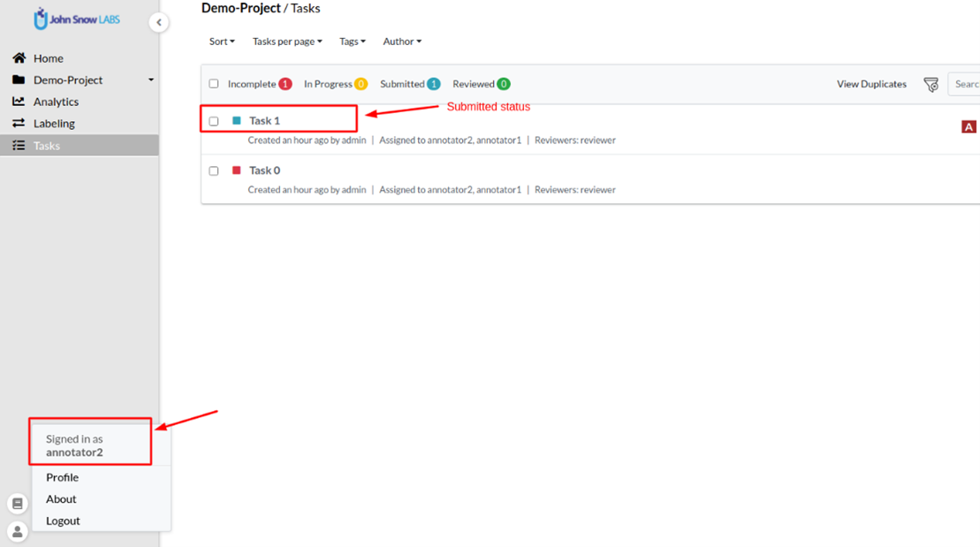The image size is (980, 547).
Task: Click the document icon above the user avatar
Action: [x=17, y=504]
